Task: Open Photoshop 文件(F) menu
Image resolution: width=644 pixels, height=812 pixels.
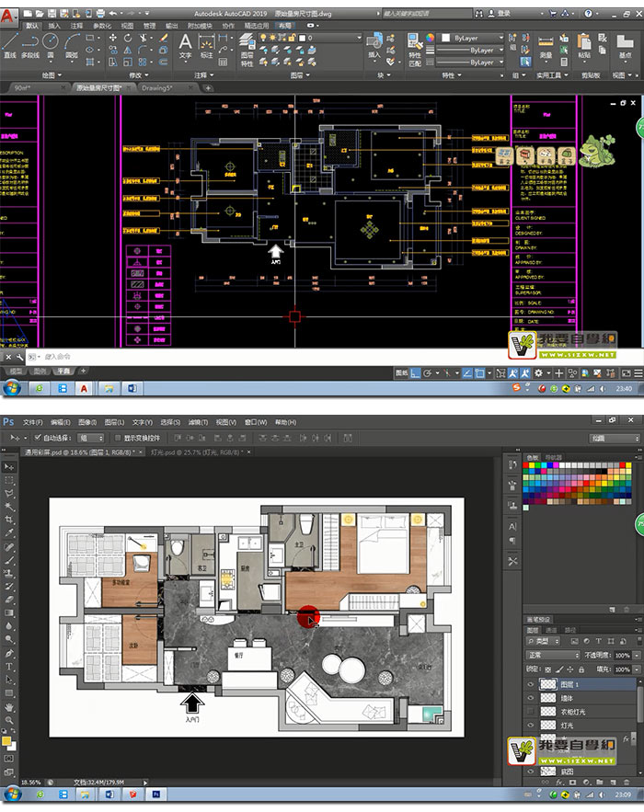Action: [32, 422]
